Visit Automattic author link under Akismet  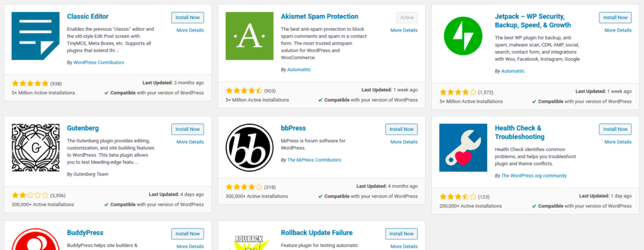click(x=299, y=70)
